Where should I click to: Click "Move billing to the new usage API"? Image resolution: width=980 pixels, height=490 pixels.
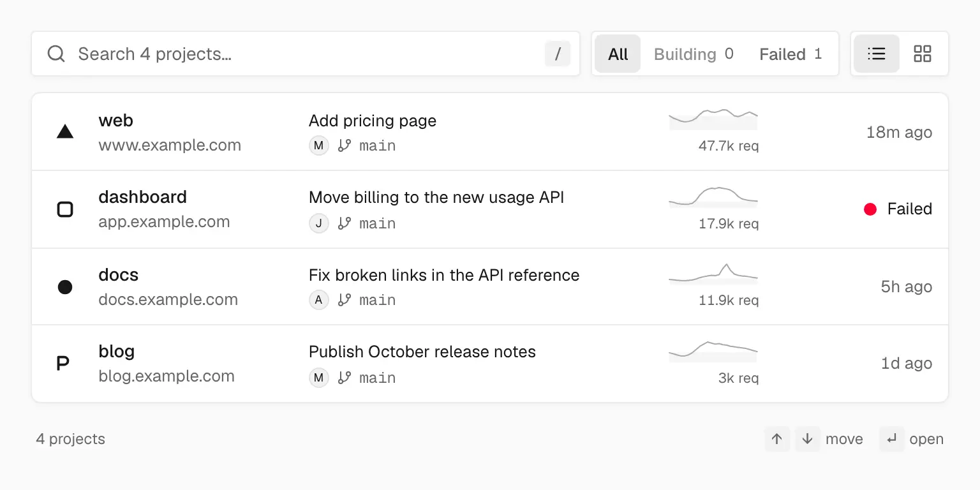436,198
